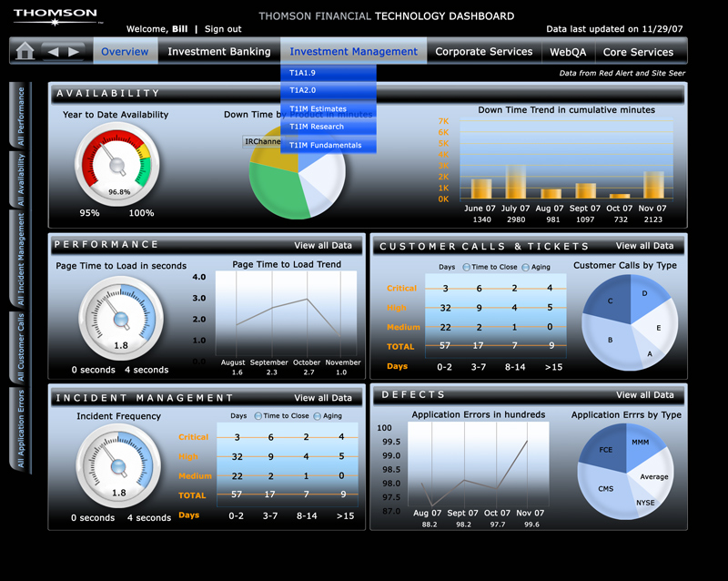Viewport: 728px width, 581px height.
Task: Click the Sign out link
Action: tap(223, 29)
